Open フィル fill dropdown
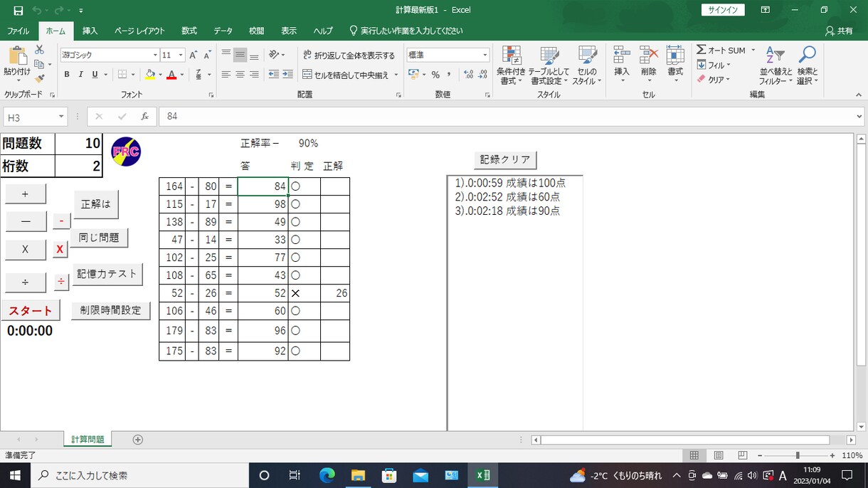Image resolution: width=868 pixels, height=488 pixels. coord(714,65)
